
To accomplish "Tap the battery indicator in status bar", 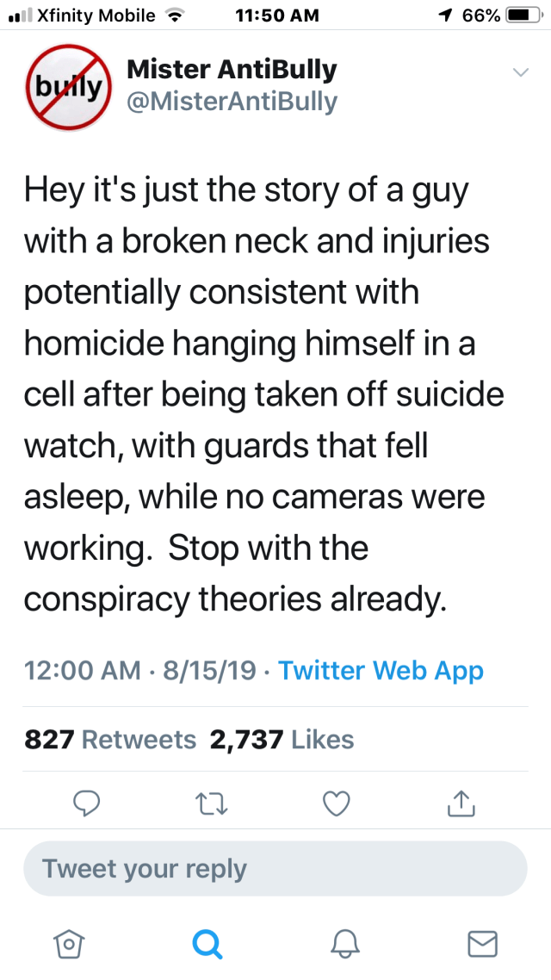I will point(519,16).
